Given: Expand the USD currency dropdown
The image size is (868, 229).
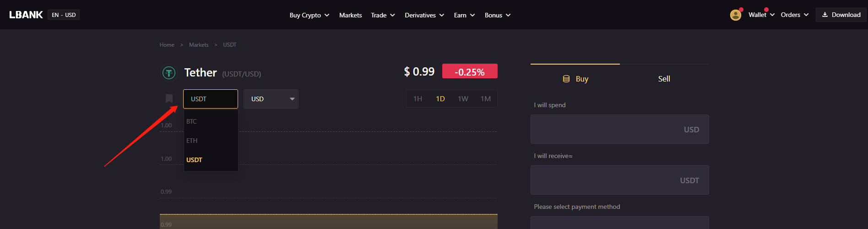Looking at the screenshot, I should [x=271, y=99].
